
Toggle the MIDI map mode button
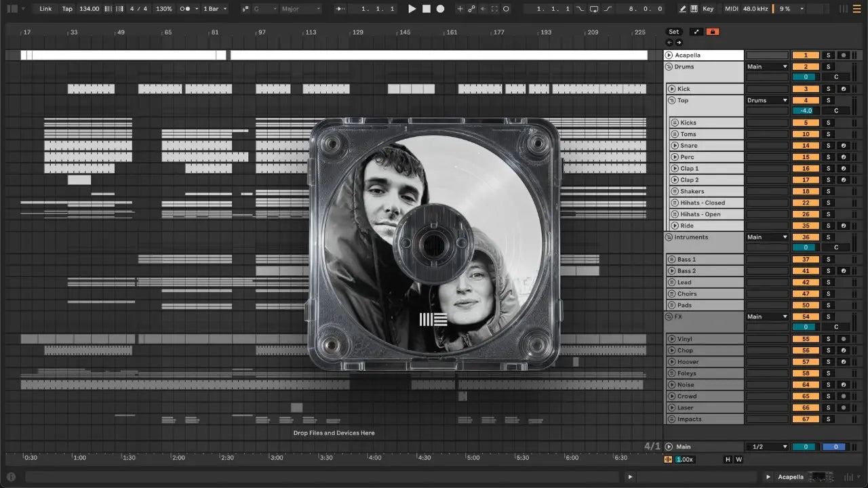731,9
